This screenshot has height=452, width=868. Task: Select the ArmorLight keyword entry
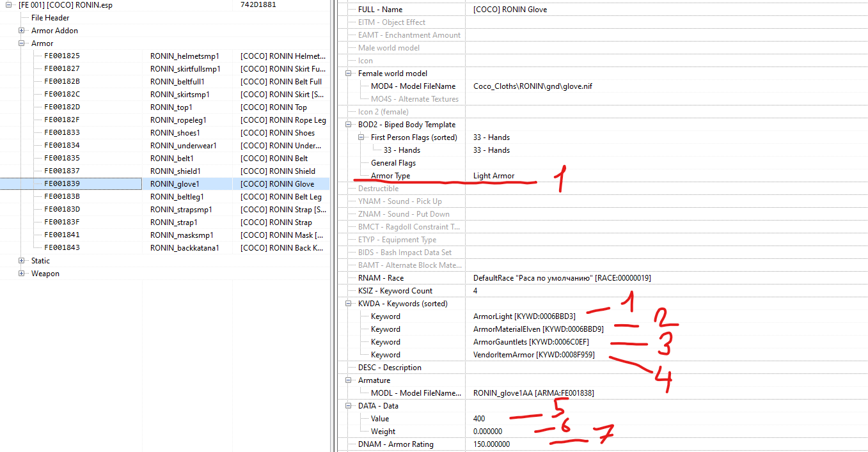coord(525,316)
